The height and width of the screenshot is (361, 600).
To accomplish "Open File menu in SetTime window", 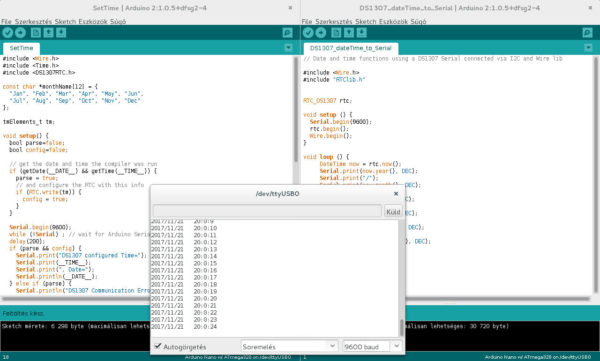I will point(6,21).
